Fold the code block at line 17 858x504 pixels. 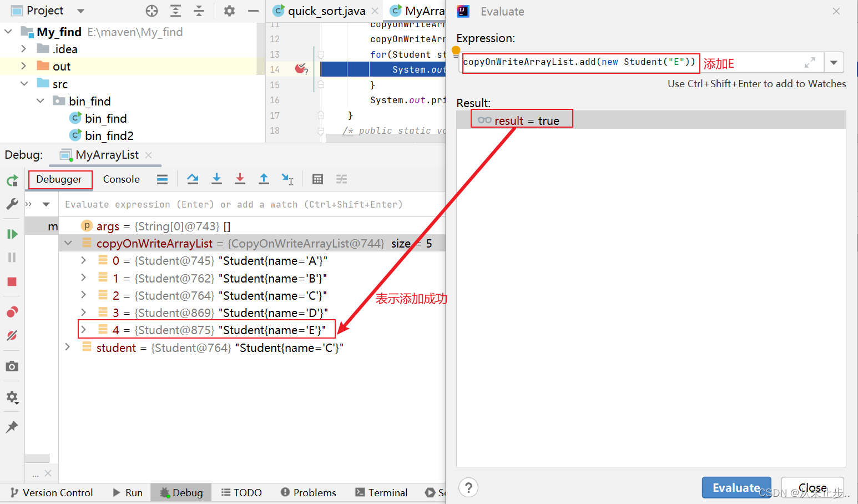click(321, 115)
